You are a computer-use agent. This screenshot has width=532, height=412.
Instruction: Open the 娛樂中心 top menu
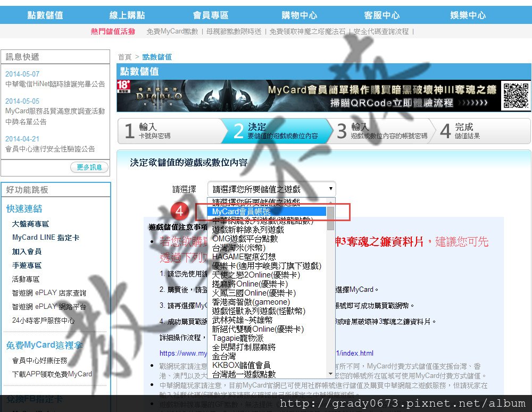468,15
